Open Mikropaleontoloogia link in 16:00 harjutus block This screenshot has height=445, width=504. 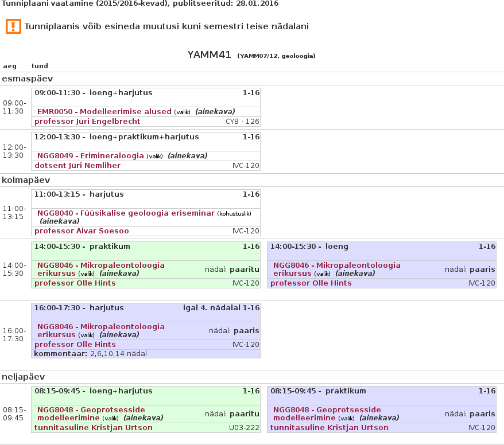pos(100,327)
